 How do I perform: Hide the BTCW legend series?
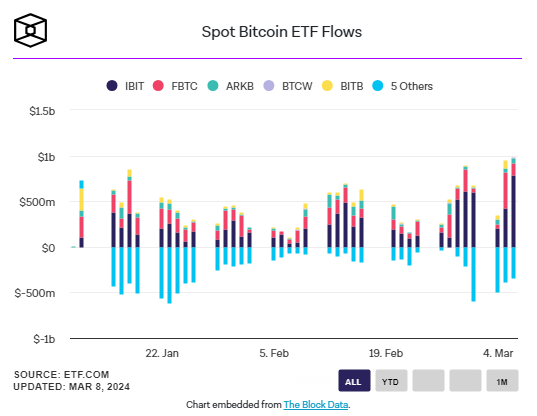[x=288, y=86]
